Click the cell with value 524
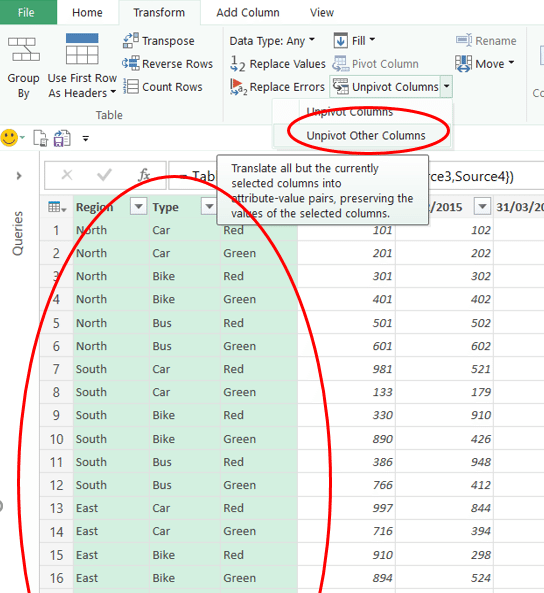Viewport: 544px width, 593px height. pos(445,578)
